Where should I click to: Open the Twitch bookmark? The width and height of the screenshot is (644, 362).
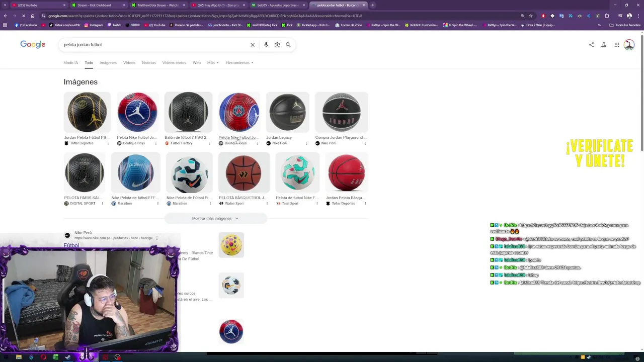[114, 25]
